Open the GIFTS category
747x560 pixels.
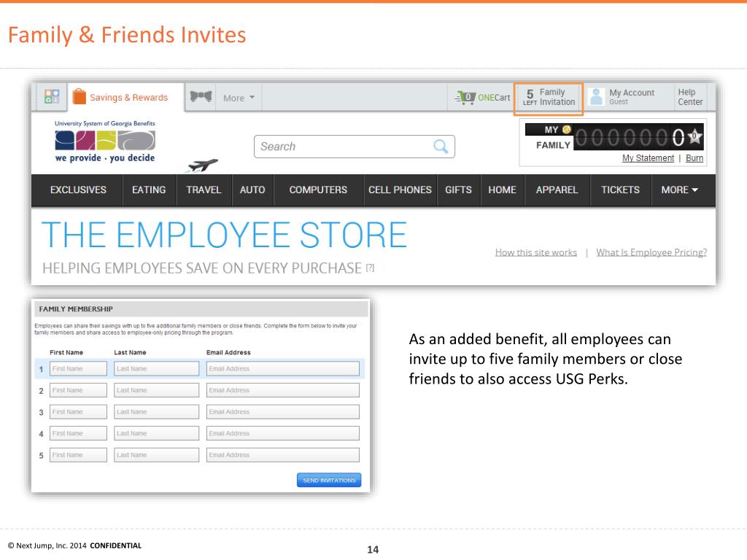pyautogui.click(x=458, y=190)
